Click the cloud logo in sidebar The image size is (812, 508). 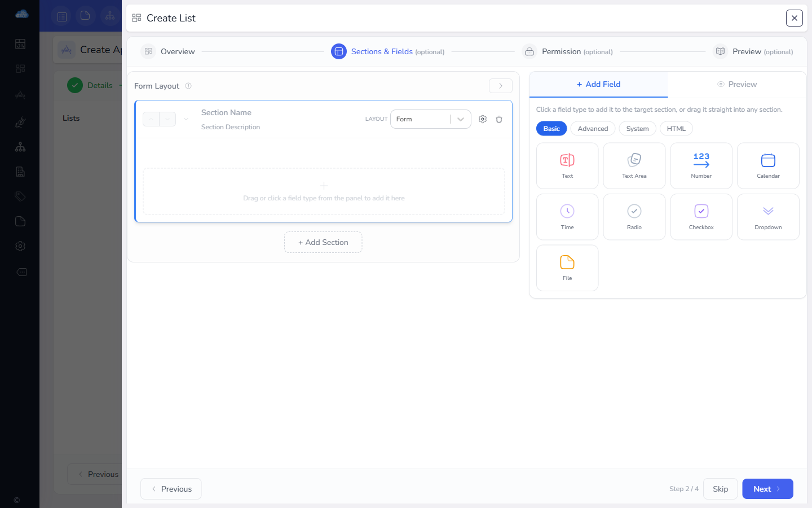pos(22,14)
